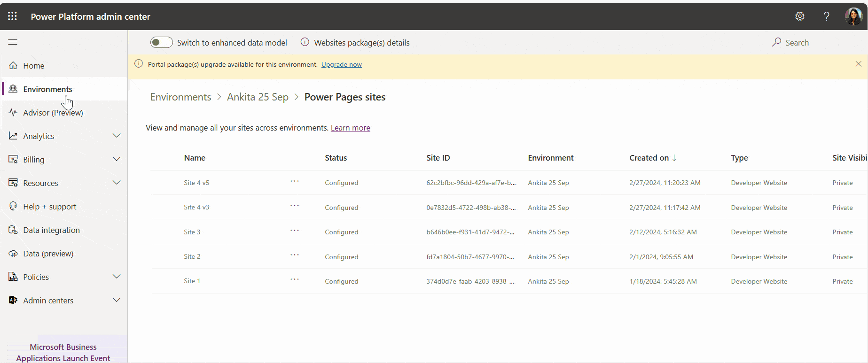Click the Admin centers icon
868x363 pixels.
tap(13, 300)
